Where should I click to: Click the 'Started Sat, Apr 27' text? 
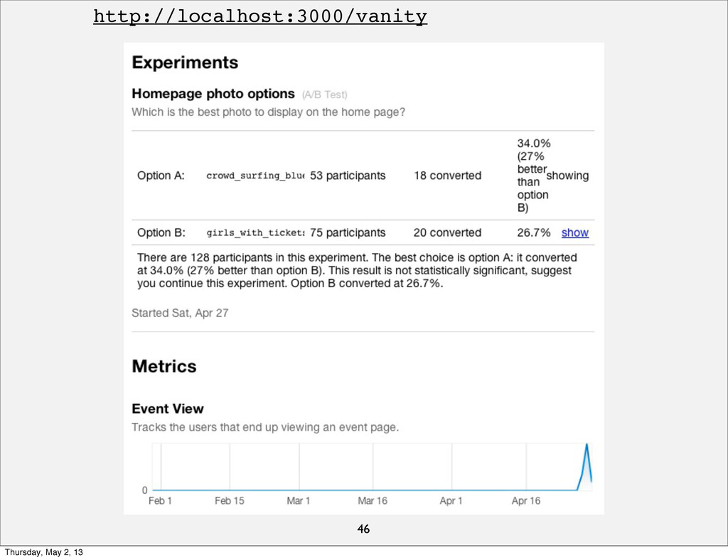click(x=180, y=313)
